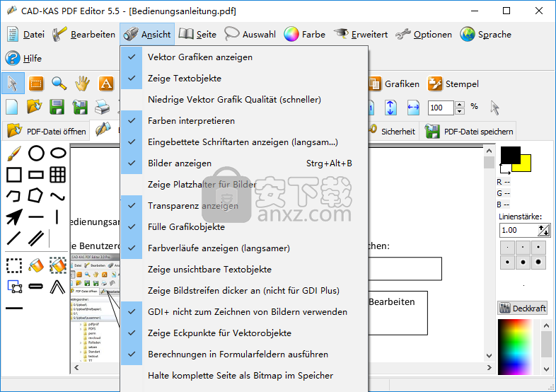Screen dimensions: 556x392
Task: Toggle 'Zeige Eckpunkte für Vektorobjekte'
Action: tap(244, 333)
